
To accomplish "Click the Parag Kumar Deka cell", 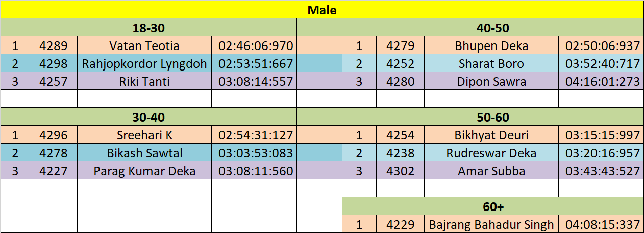I will pyautogui.click(x=144, y=171).
